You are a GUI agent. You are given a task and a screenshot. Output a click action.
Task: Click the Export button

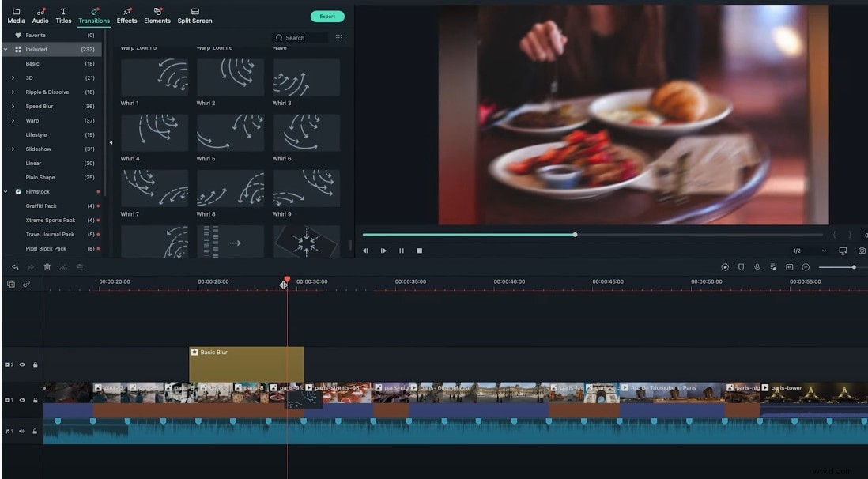(x=327, y=16)
